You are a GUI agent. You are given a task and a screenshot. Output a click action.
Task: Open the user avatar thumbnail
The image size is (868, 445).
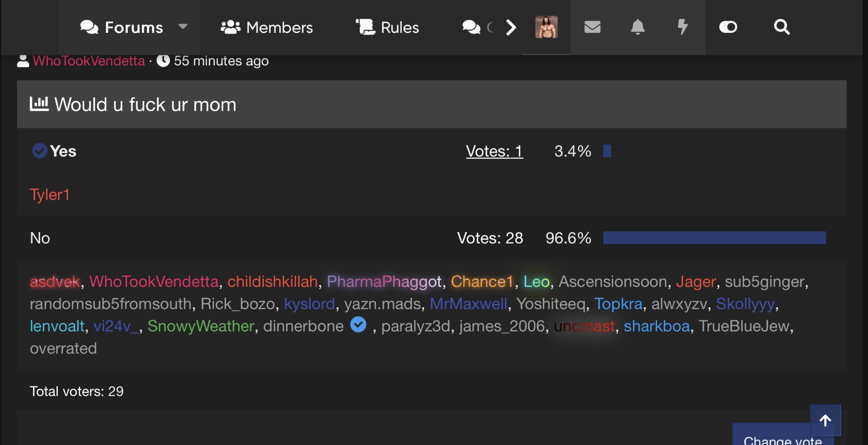click(x=546, y=27)
